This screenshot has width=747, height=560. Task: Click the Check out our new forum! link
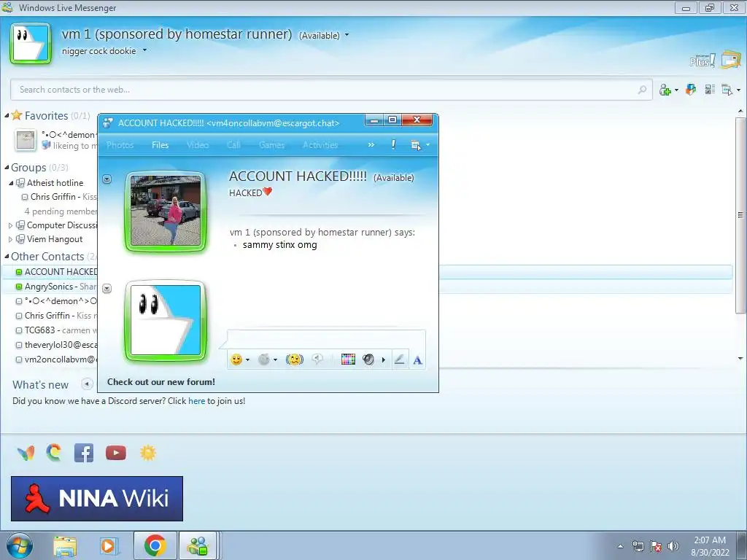click(161, 382)
